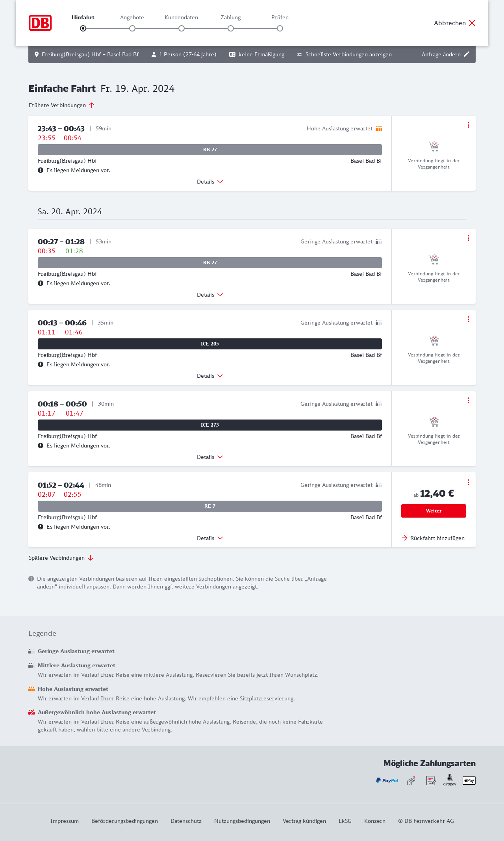This screenshot has height=841, width=504.
Task: Expand Details for the ICE 205 connection
Action: tap(210, 376)
